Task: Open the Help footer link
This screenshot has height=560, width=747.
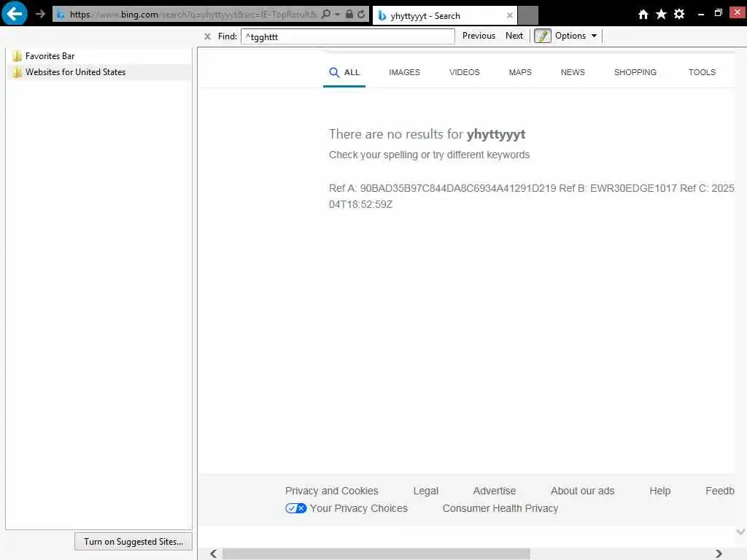Action: (x=659, y=491)
